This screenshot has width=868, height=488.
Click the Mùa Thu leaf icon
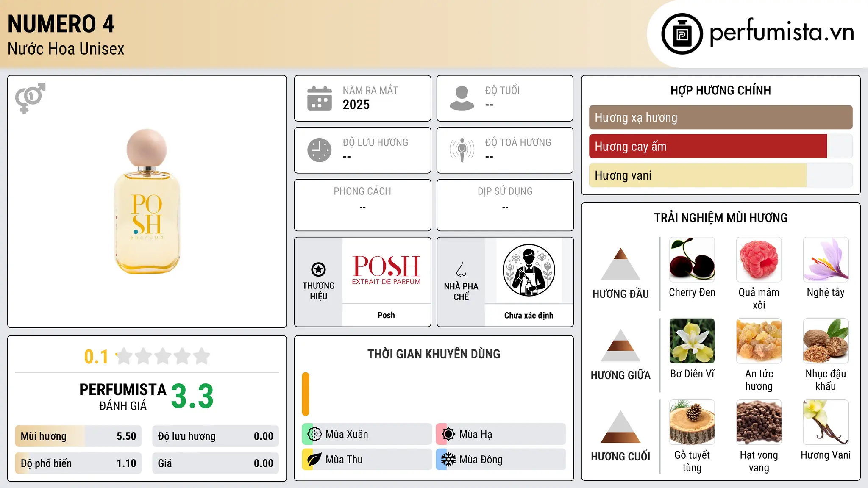(314, 460)
